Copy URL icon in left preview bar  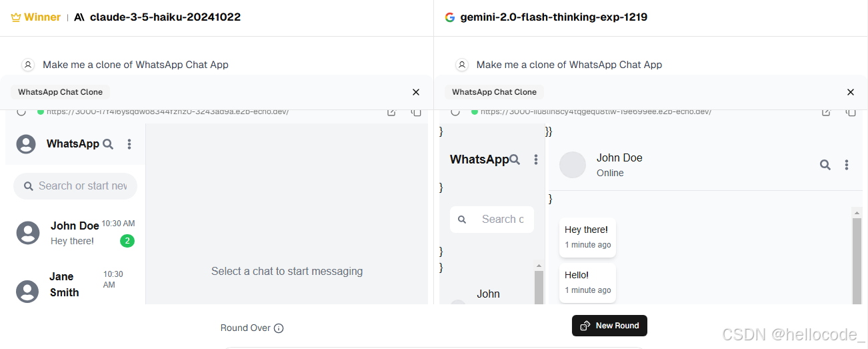[x=416, y=111]
